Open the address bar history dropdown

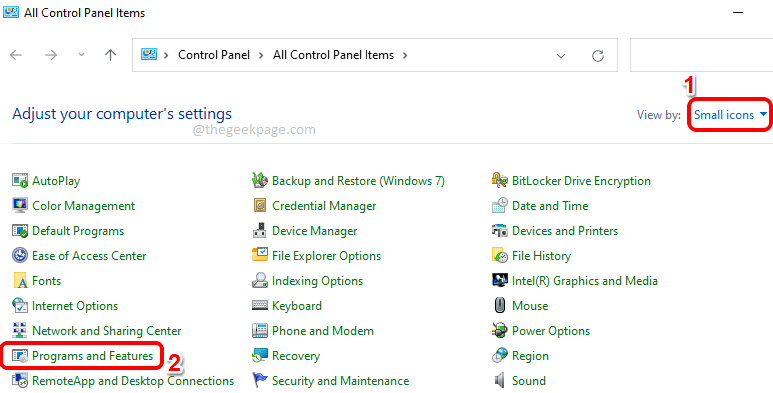coord(561,55)
